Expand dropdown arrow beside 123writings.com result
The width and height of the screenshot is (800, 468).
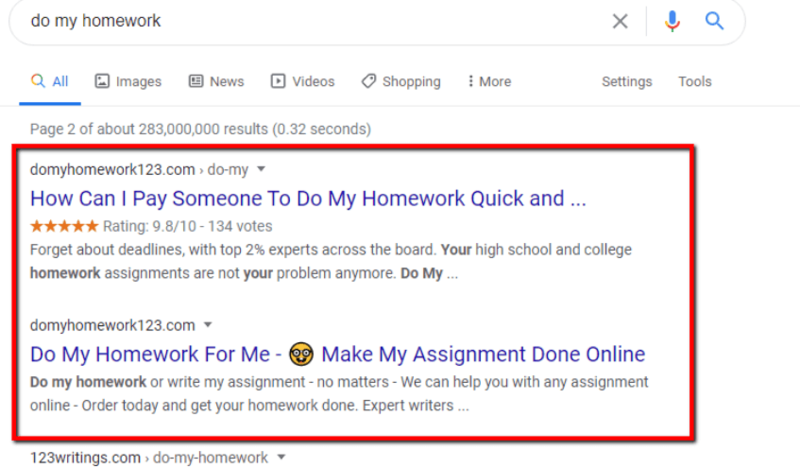(x=282, y=457)
